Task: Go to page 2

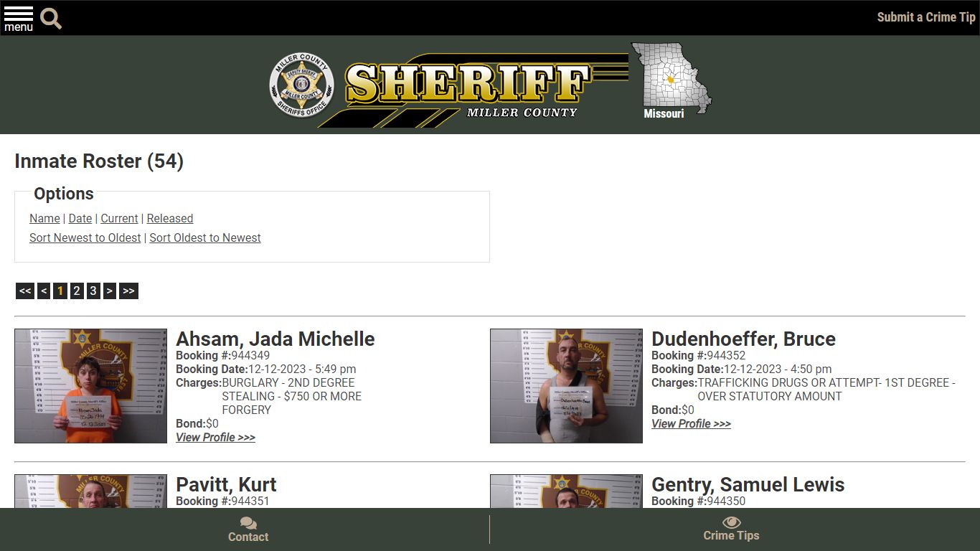Action: pos(77,291)
